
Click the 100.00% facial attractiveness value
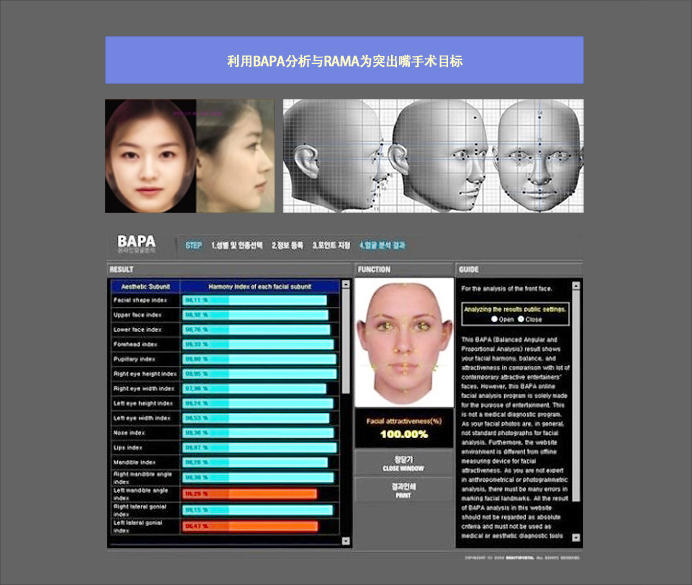coord(404,434)
